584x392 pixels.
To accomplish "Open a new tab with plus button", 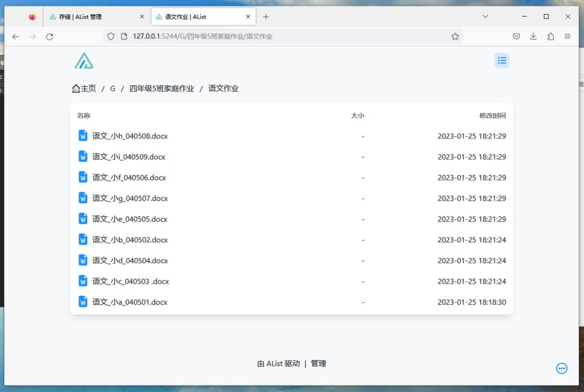I will [x=266, y=17].
